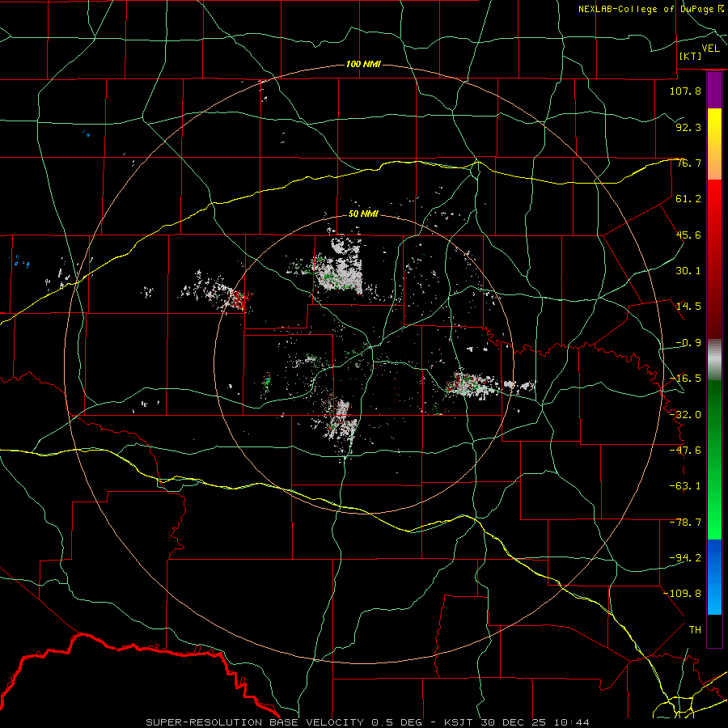The width and height of the screenshot is (728, 728).
Task: Click the 76.7 velocity scale value
Action: (688, 163)
